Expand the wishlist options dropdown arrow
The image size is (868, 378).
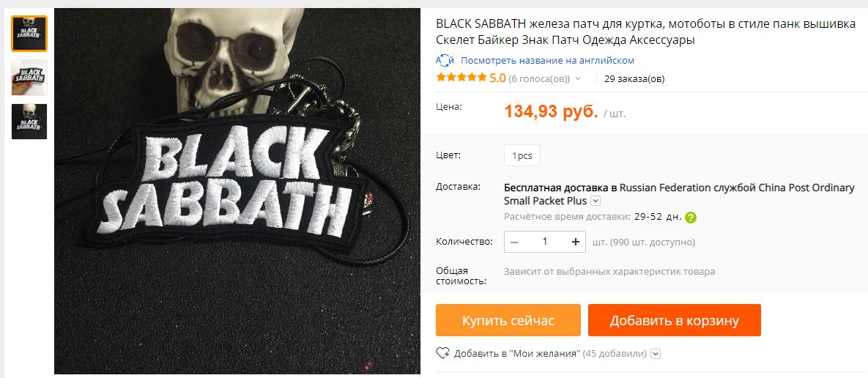[656, 354]
